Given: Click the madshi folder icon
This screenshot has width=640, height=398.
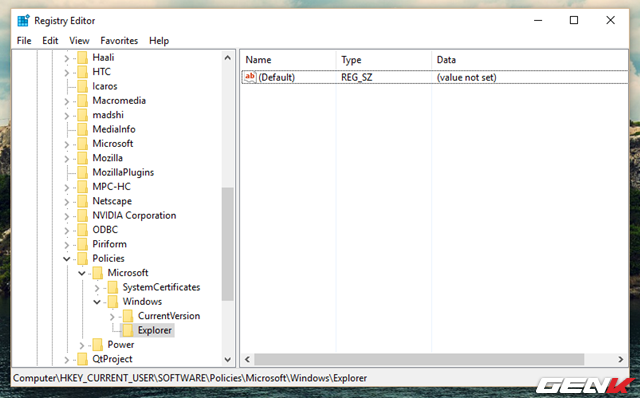Looking at the screenshot, I should click(x=82, y=115).
